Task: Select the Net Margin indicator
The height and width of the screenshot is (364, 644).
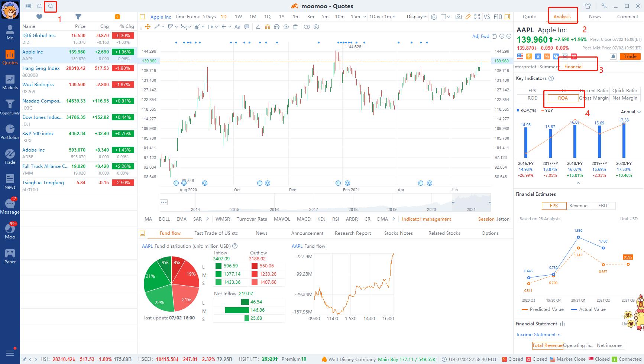Action: point(625,98)
